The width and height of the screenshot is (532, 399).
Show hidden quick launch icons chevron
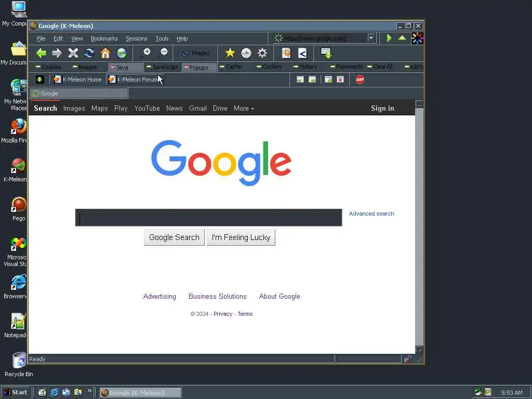coord(89,391)
